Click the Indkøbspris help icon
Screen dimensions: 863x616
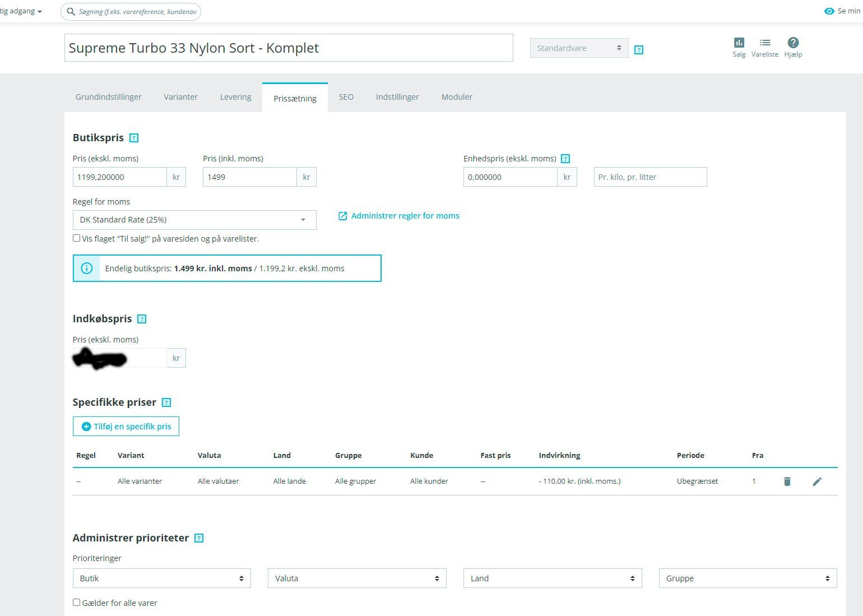142,319
